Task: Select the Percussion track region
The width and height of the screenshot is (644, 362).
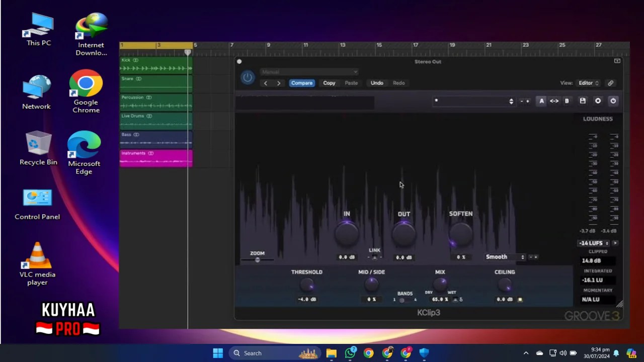Action: pyautogui.click(x=156, y=102)
